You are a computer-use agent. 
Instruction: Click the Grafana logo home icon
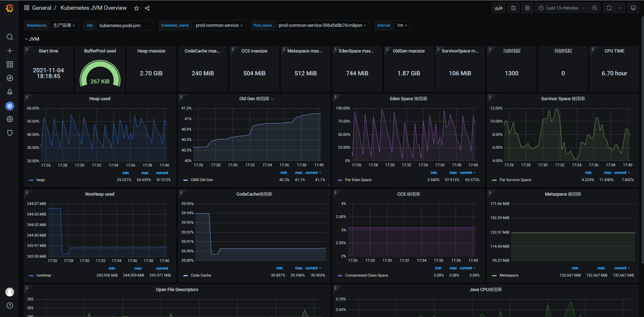pyautogui.click(x=10, y=8)
